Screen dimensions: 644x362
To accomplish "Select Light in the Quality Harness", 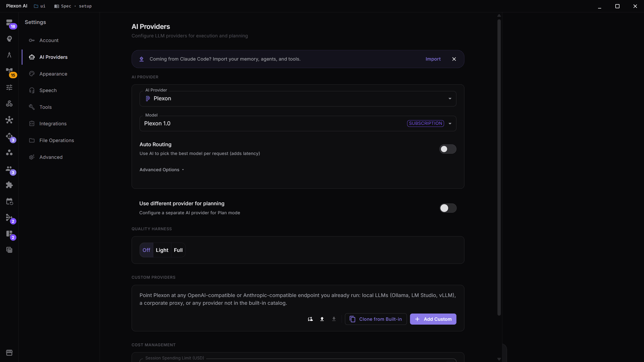I will pos(162,250).
